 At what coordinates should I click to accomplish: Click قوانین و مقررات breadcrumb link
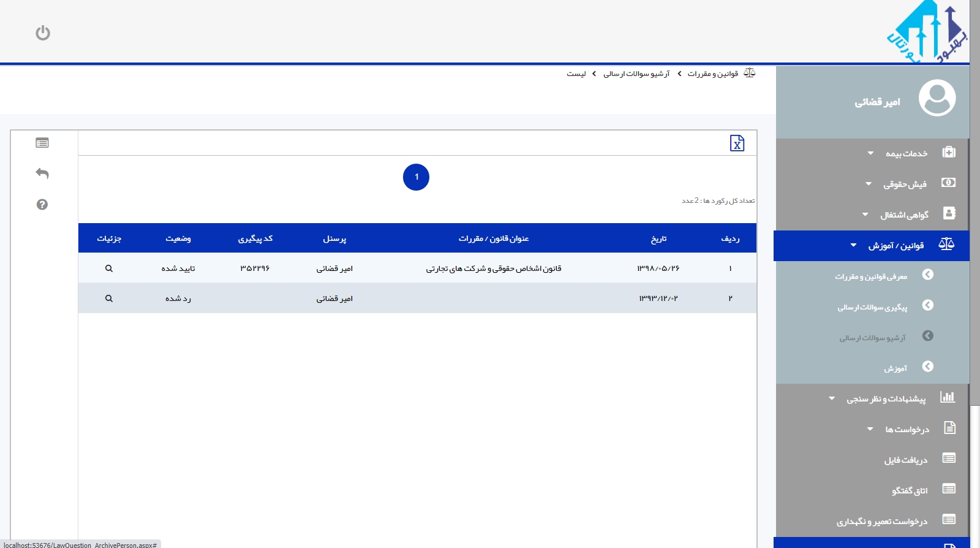coord(712,74)
